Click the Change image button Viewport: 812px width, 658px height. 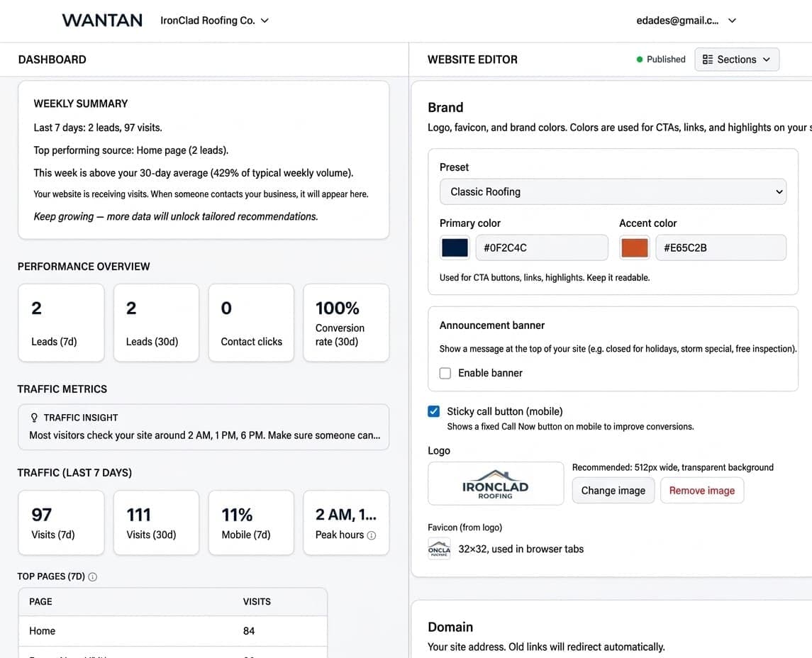(x=613, y=490)
